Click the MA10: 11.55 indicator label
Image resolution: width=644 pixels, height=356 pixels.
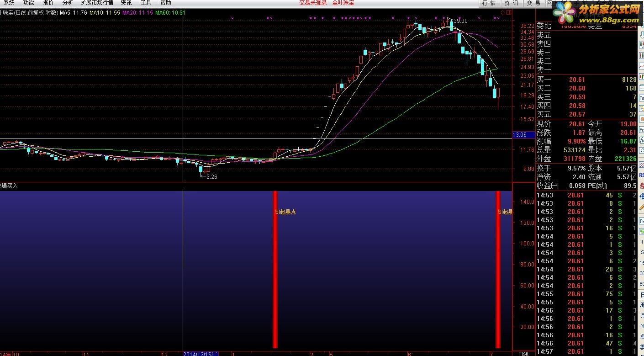[x=105, y=13]
